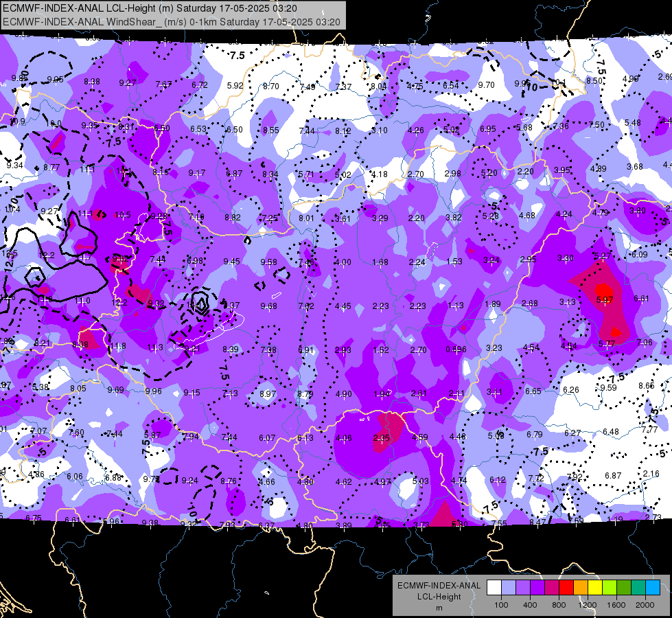This screenshot has width=672, height=618.
Task: Click the legend unit label m
Action: click(x=439, y=608)
